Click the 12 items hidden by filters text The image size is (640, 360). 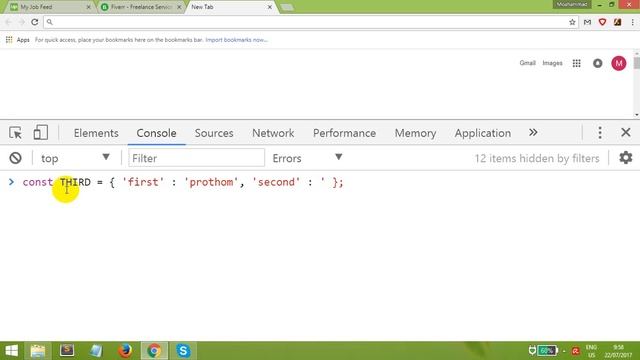coord(537,158)
